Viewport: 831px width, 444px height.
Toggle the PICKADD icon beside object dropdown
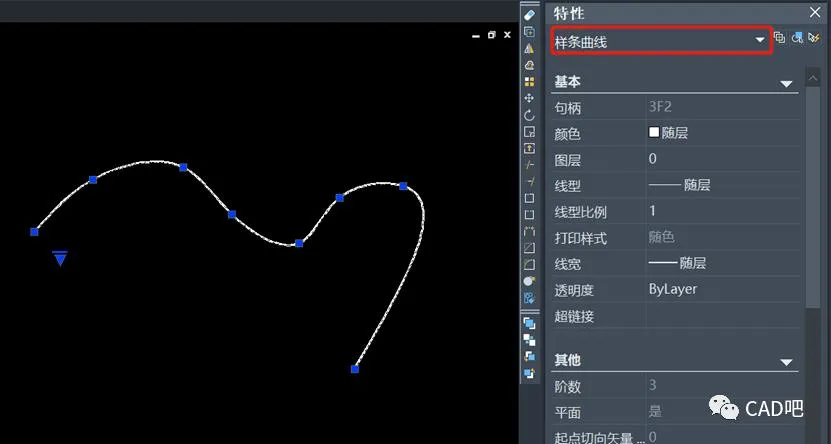[x=780, y=40]
